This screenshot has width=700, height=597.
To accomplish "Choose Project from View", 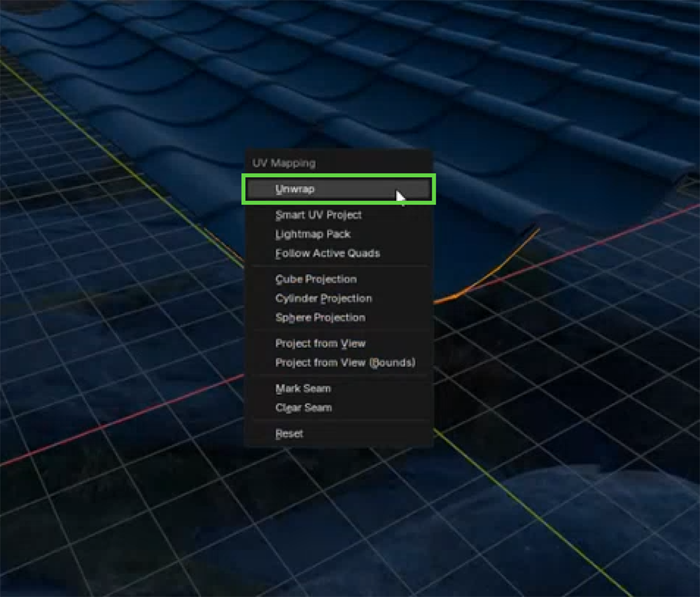I will [x=338, y=344].
